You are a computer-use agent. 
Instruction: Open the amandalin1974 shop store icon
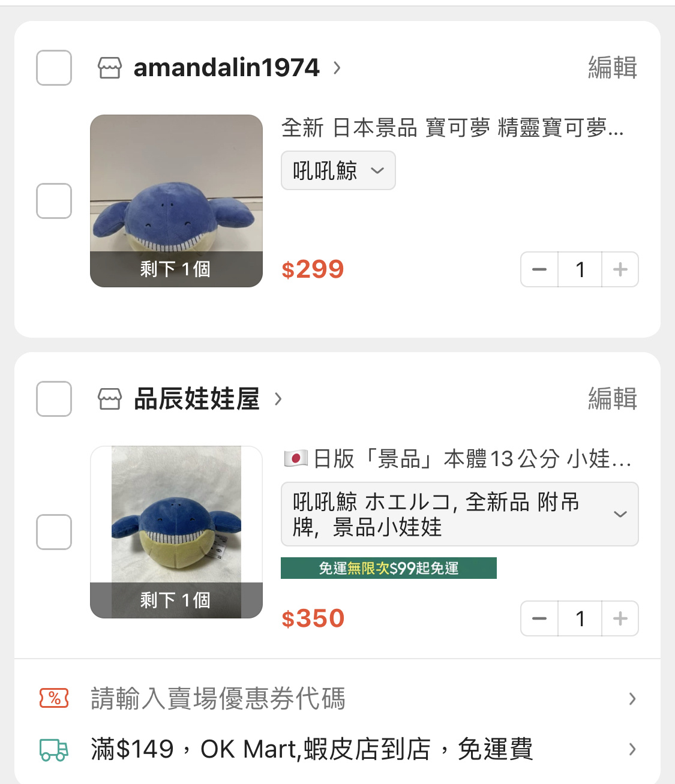(110, 68)
